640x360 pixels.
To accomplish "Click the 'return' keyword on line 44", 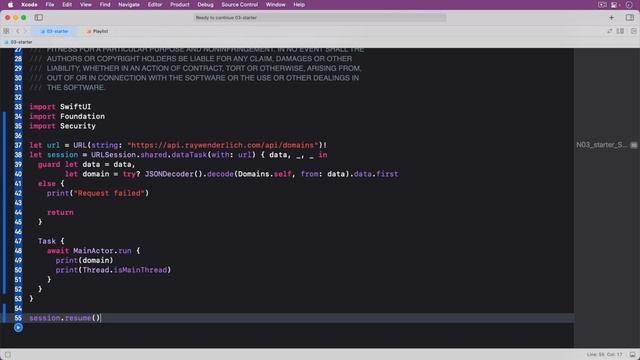I will [x=60, y=213].
